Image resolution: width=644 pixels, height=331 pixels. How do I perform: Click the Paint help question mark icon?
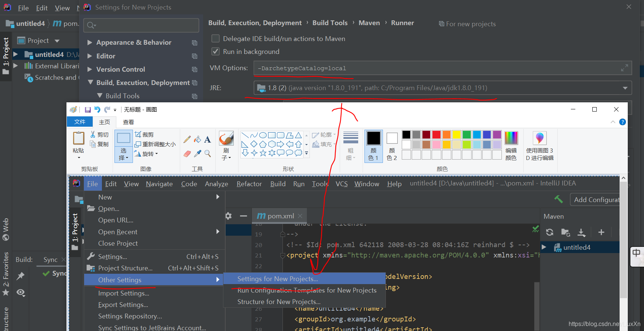pos(623,122)
